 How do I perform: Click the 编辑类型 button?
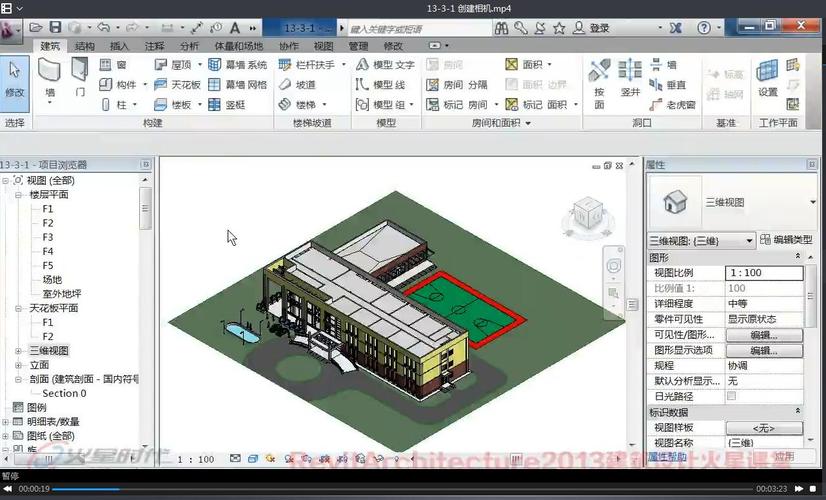pyautogui.click(x=784, y=240)
